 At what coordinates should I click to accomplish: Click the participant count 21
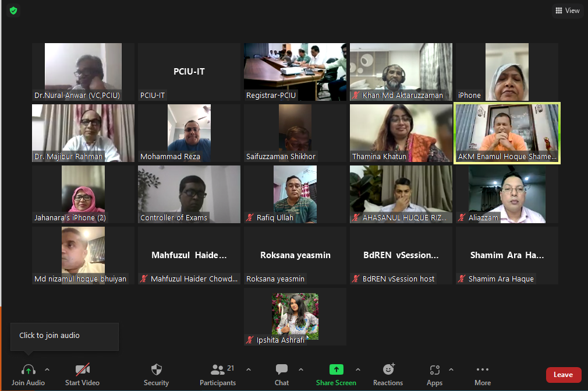click(x=231, y=368)
